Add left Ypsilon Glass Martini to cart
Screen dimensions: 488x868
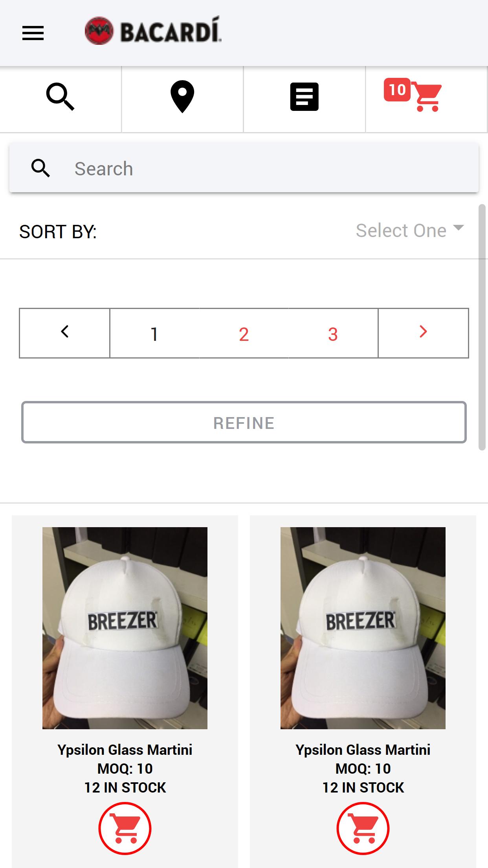coord(125,828)
